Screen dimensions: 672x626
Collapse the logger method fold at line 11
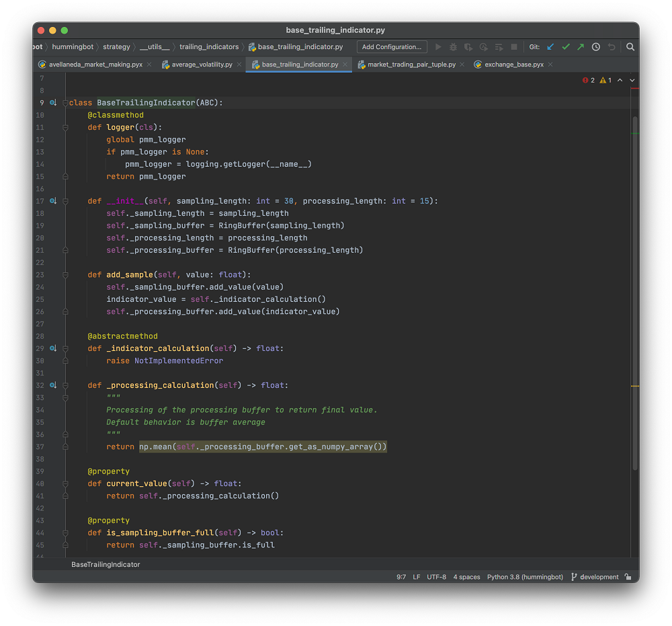pyautogui.click(x=65, y=127)
